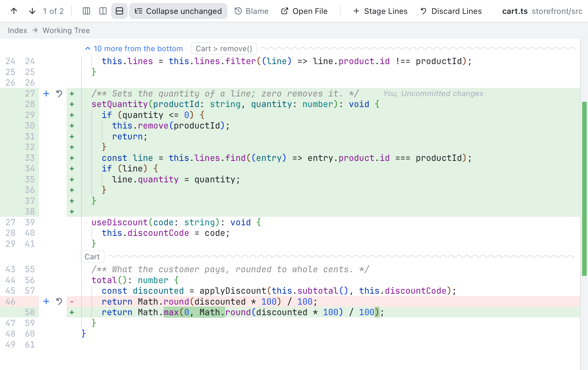Screen dimensions: 588x370
Task: Click the useDiscount method name
Action: point(120,222)
